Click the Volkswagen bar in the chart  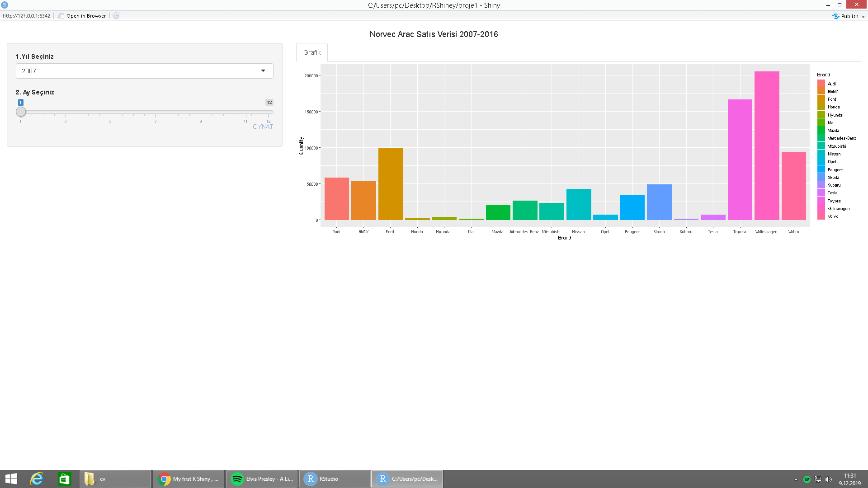[x=767, y=145]
